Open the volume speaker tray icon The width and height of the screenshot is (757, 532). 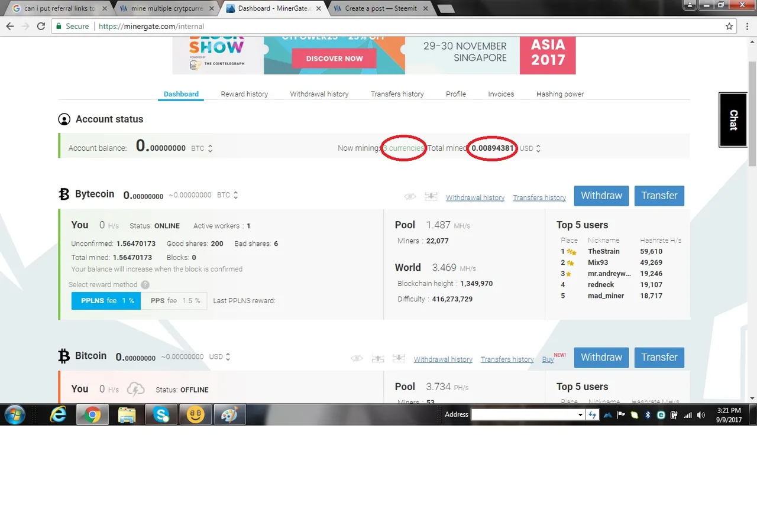[x=701, y=415]
